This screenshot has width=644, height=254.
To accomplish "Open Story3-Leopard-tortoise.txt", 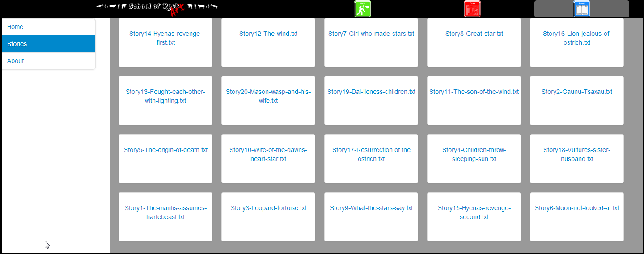I will point(268,208).
